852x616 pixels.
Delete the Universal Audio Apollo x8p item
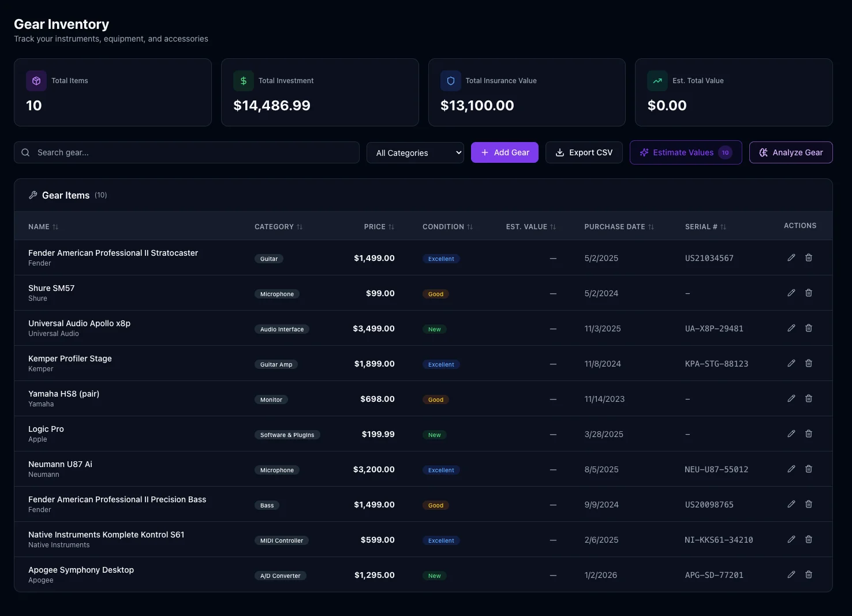click(809, 328)
